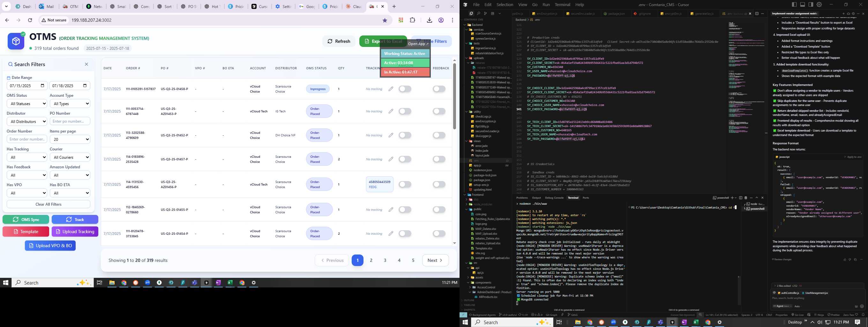Viewport: 868px width, 327px height.
Task: Open Account Type dropdown All Types
Action: coord(70,103)
